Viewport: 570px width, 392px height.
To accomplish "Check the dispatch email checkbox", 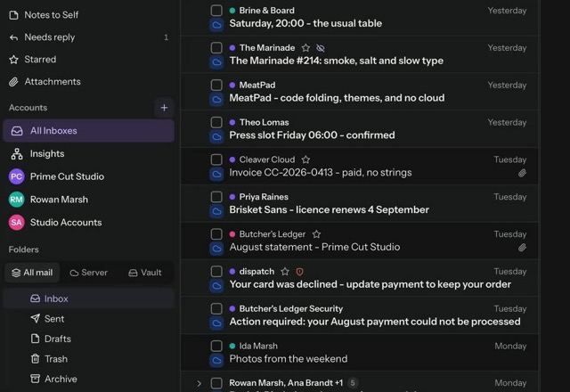I will 216,271.
